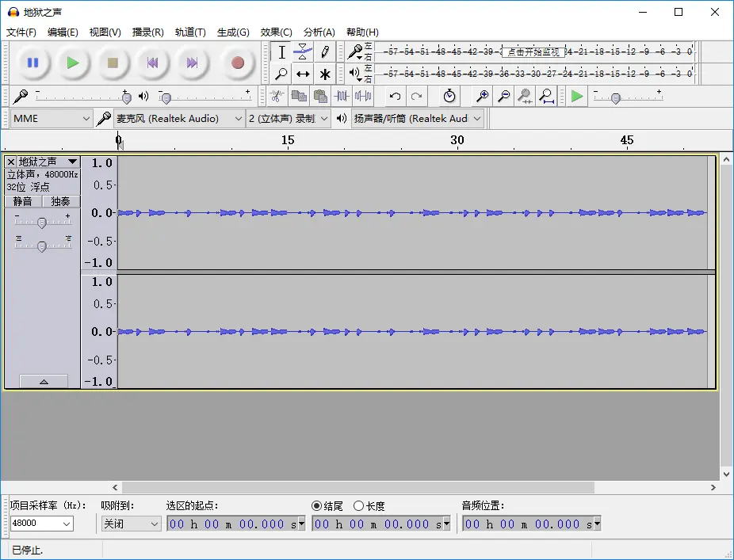Select the Envelope tool
This screenshot has width=734, height=560.
(x=303, y=52)
